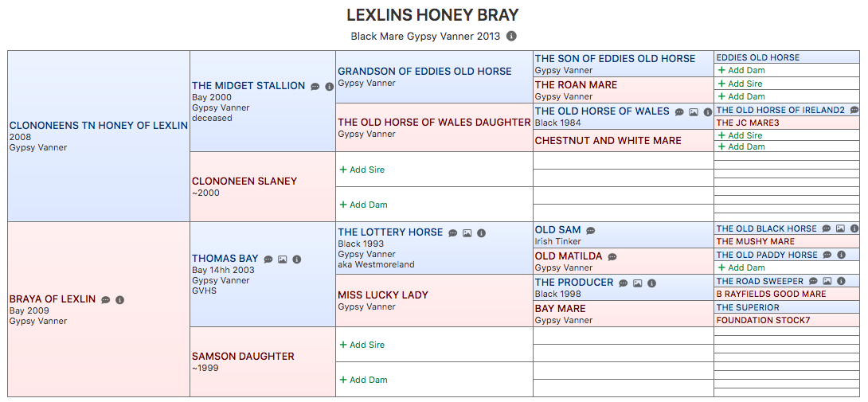868x402 pixels.
Task: View photo icon for Thomas Bay
Action: pos(283,260)
